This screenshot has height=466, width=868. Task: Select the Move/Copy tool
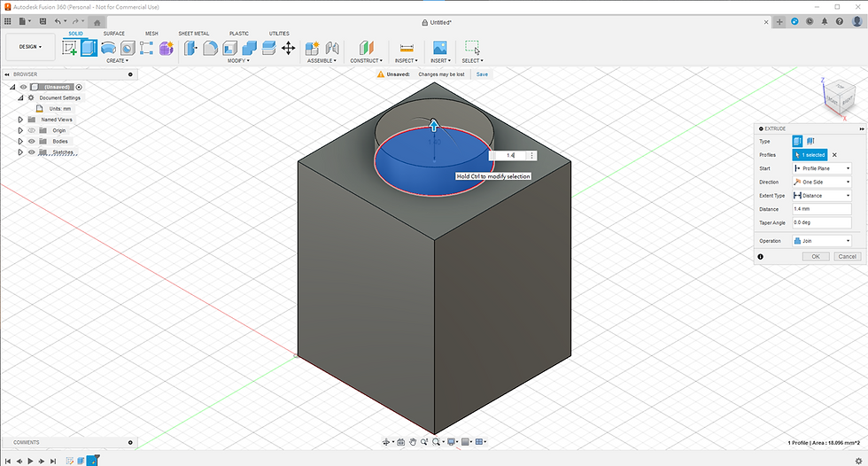(289, 48)
